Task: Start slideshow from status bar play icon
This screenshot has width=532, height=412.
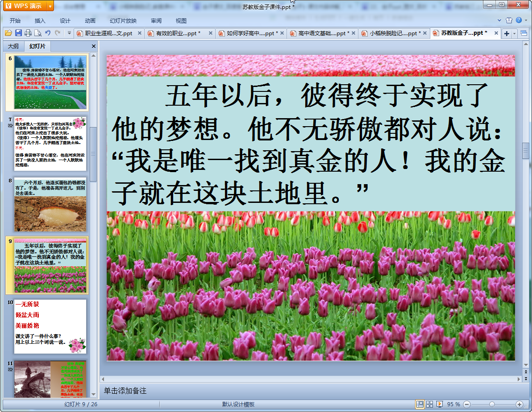Action: (439, 404)
